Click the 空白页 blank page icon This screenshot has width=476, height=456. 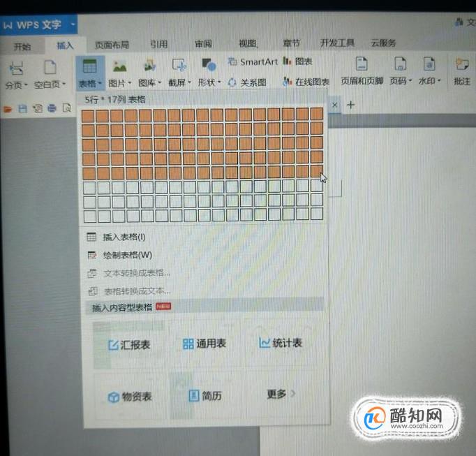pyautogui.click(x=50, y=67)
